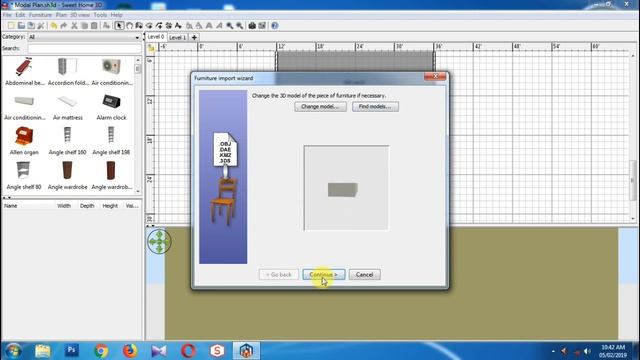Open the 3D view menu

click(x=80, y=15)
